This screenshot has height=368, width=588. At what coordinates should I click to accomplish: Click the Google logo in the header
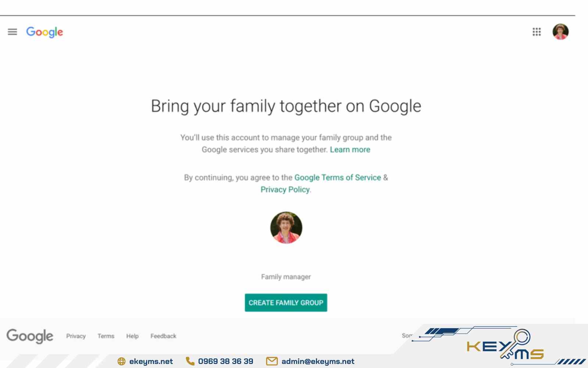tap(44, 32)
